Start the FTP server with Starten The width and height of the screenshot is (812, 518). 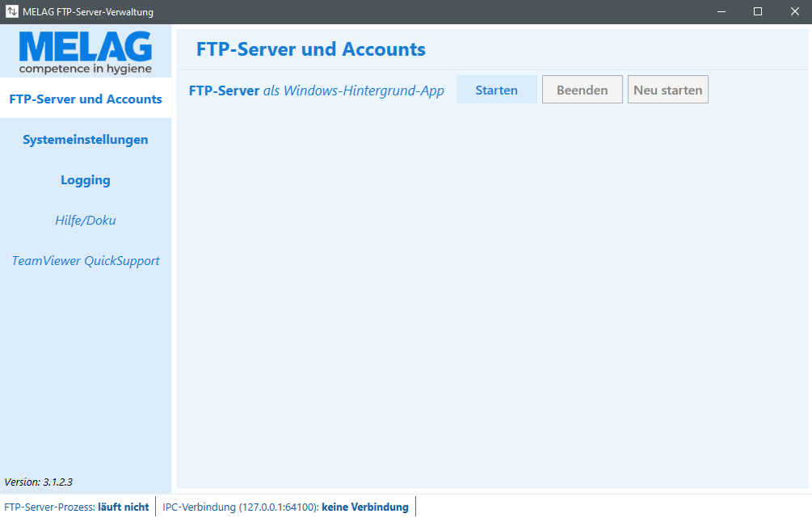coord(497,90)
